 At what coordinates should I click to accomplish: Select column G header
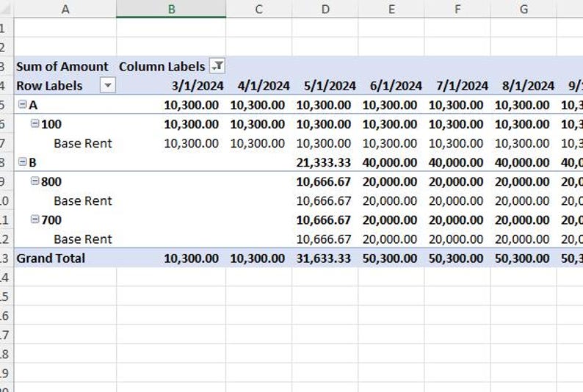click(x=524, y=9)
